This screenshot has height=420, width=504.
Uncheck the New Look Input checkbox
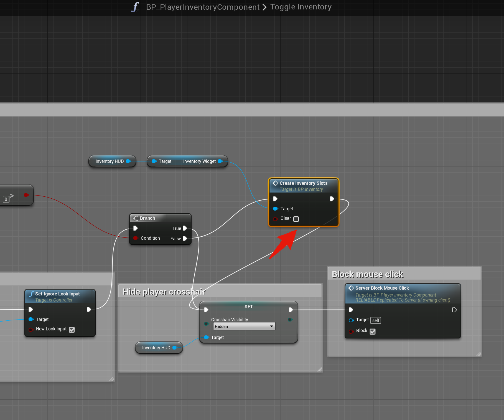[72, 330]
